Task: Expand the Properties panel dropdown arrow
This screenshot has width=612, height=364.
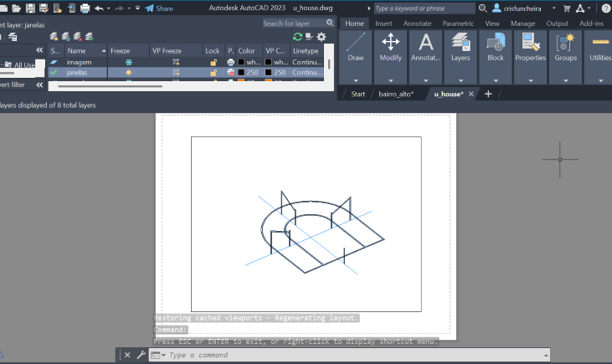Action: click(x=530, y=80)
